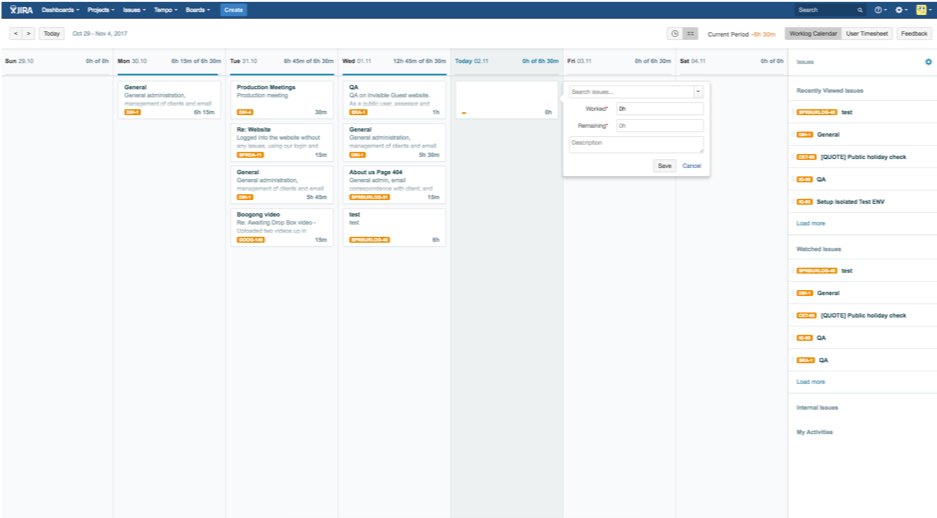Click the JIRA logo in header

point(20,9)
